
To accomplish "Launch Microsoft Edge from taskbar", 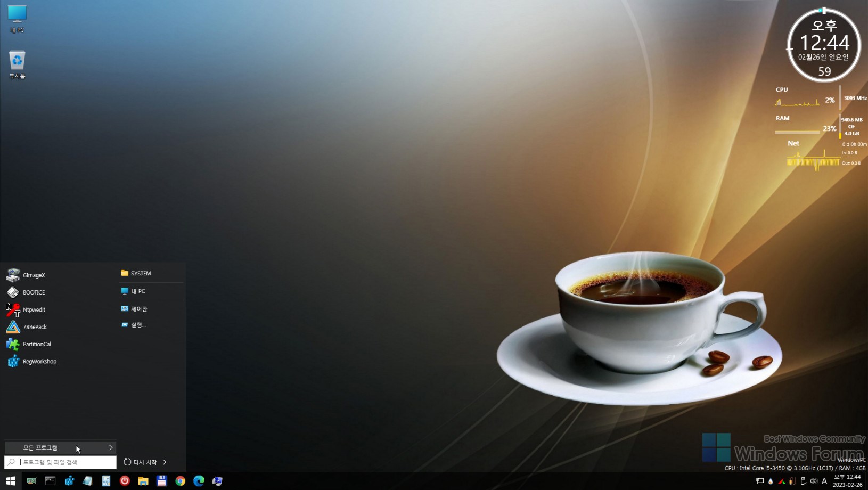I will pyautogui.click(x=199, y=481).
